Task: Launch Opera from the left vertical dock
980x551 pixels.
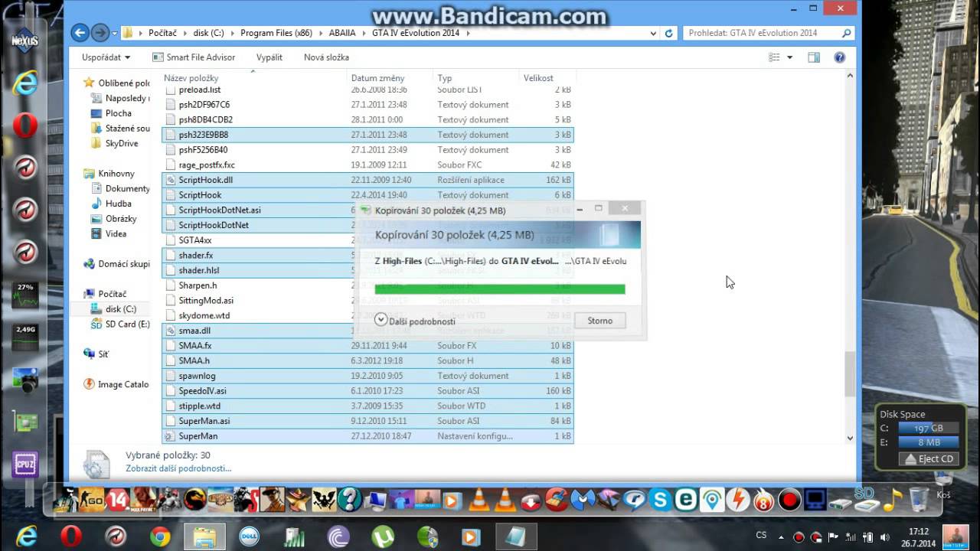Action: click(x=24, y=126)
